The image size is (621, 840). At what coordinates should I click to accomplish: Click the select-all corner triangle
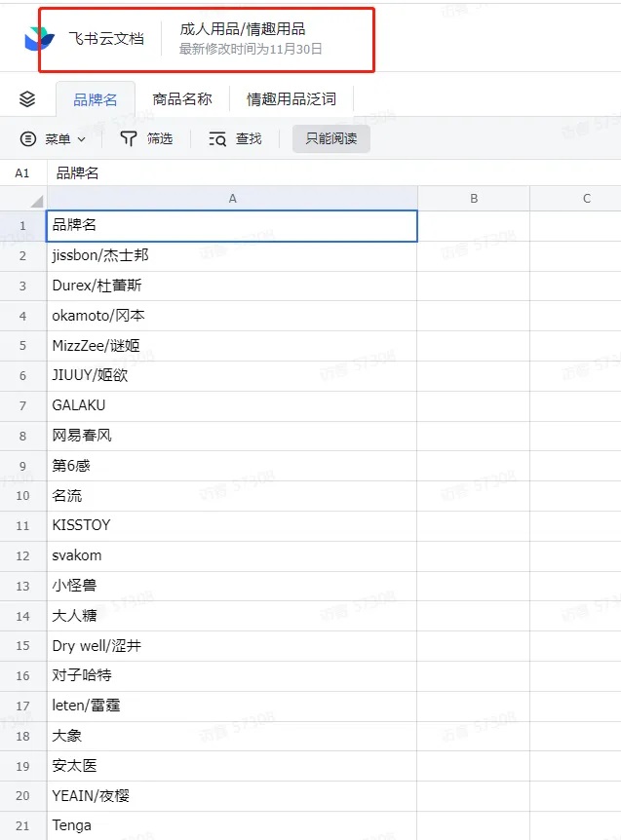(x=36, y=201)
